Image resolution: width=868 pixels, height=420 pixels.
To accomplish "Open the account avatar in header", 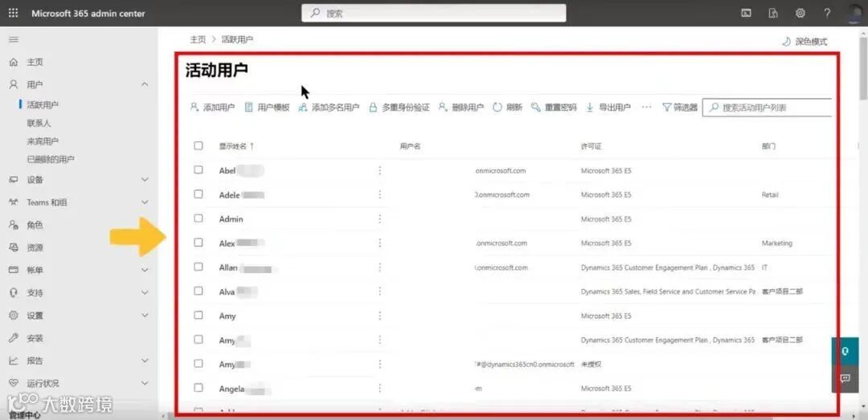I will 856,14.
